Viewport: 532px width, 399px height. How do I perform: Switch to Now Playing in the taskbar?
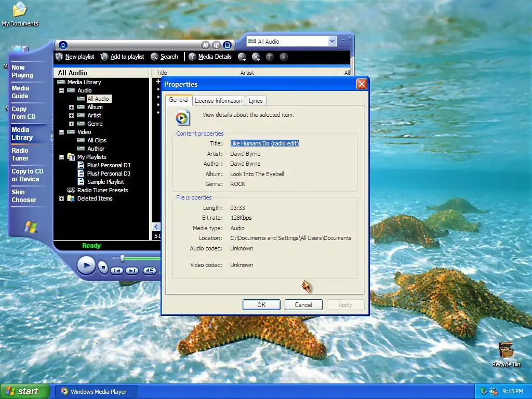tap(22, 71)
